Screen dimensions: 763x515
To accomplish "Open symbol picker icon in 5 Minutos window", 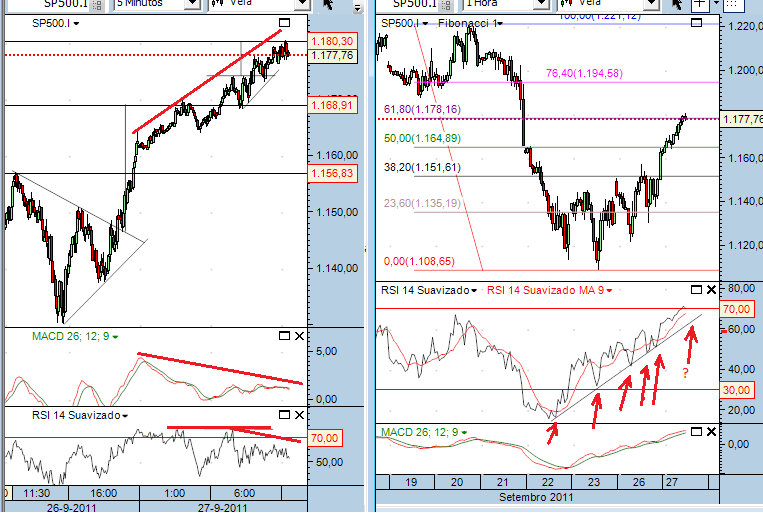I will pos(97,4).
